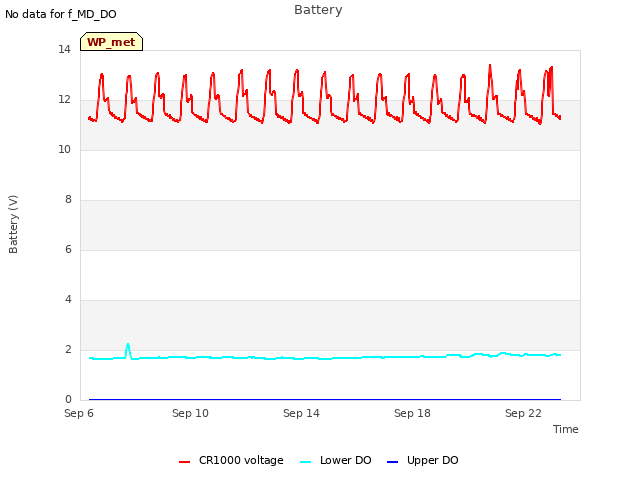Select the WP_met label tag

[x=111, y=42]
